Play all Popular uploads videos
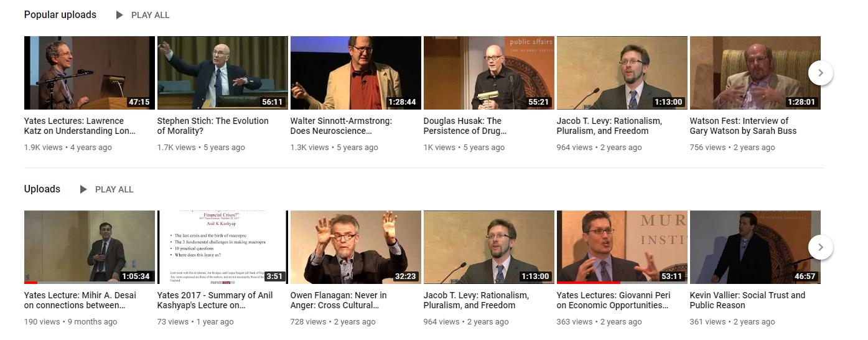Image resolution: width=868 pixels, height=340 pixels. (x=142, y=15)
